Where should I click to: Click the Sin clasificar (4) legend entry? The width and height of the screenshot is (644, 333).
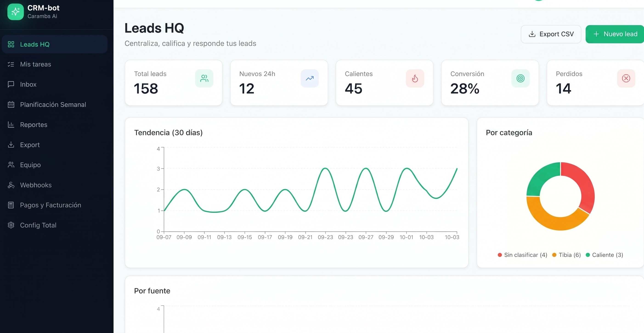coord(522,255)
